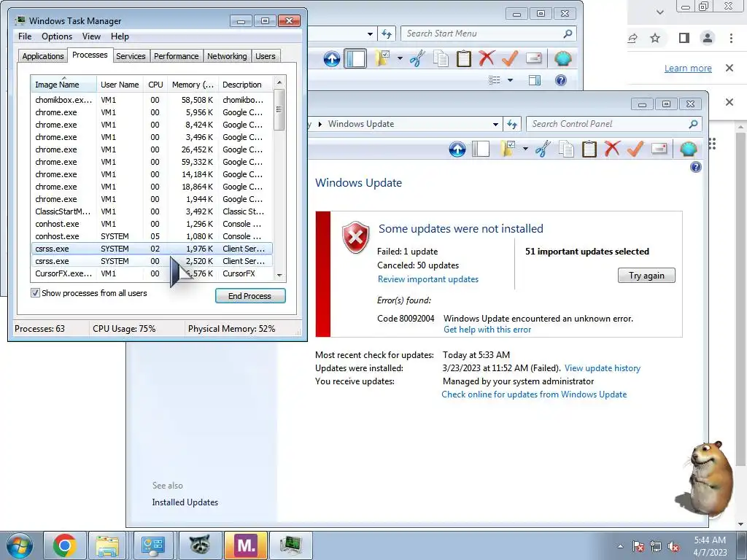Image resolution: width=747 pixels, height=560 pixels.
Task: Open the Chrome three-dot menu
Action: pos(731,38)
